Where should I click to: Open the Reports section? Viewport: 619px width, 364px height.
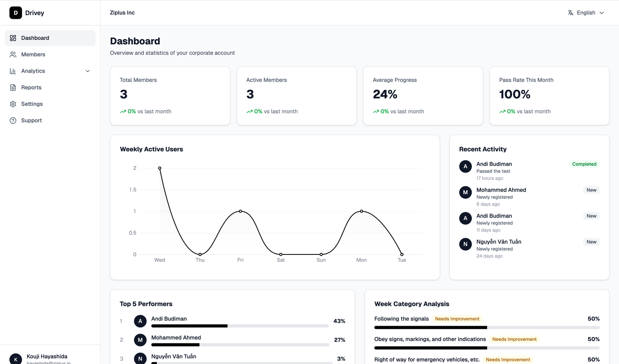pyautogui.click(x=31, y=87)
